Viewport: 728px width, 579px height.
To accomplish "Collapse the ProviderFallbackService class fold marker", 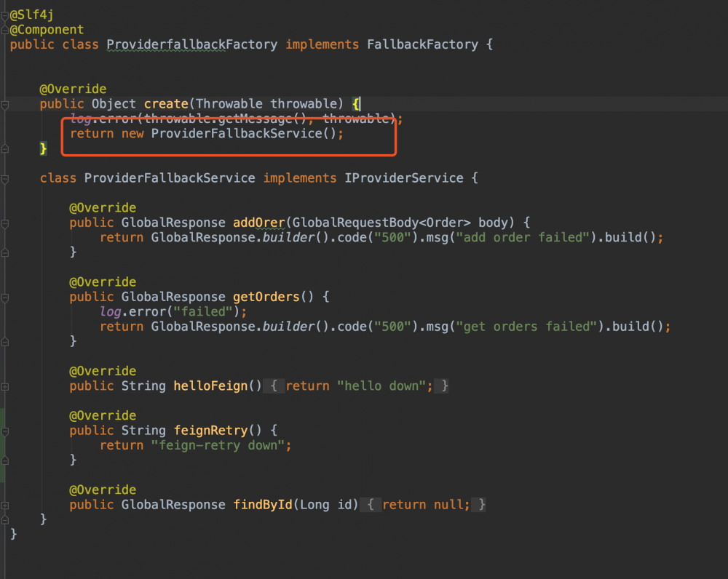I will pyautogui.click(x=5, y=179).
